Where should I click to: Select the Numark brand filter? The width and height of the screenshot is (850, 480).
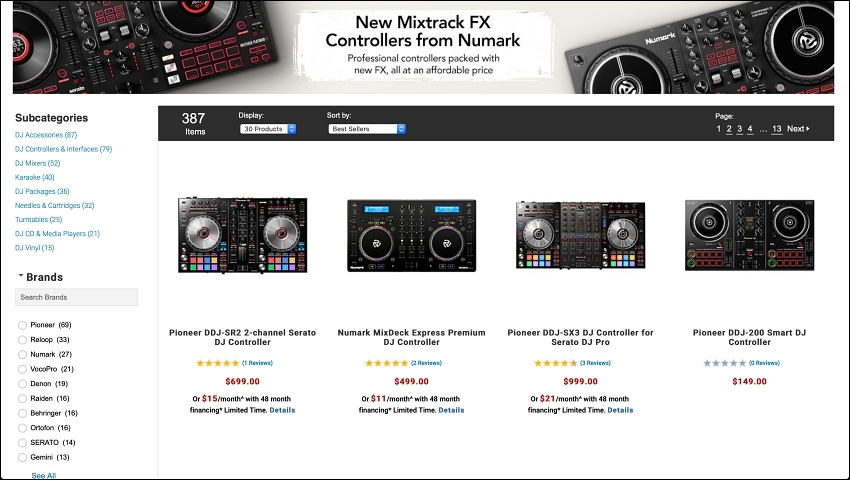coord(22,354)
